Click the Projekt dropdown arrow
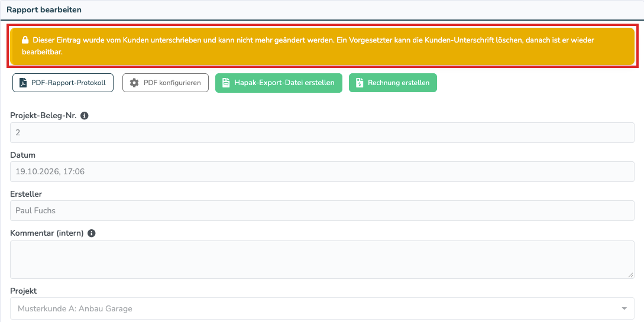Viewport: 644px width, 322px height. pos(624,308)
